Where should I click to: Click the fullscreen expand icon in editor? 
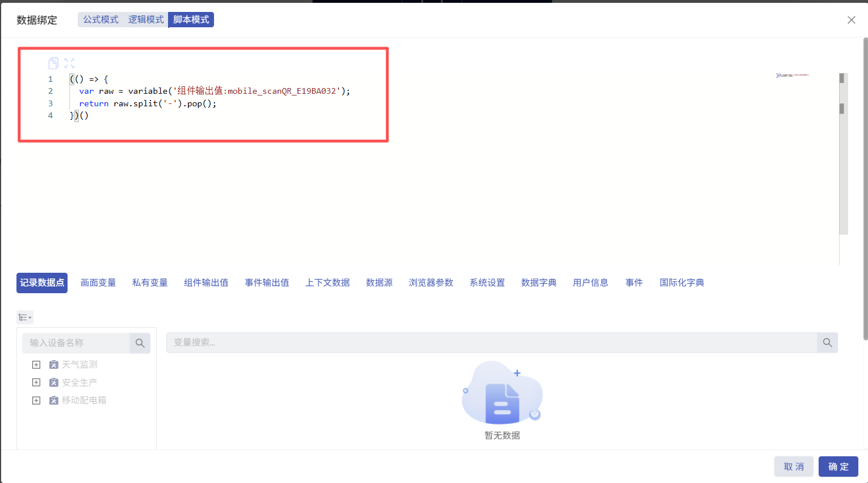69,63
